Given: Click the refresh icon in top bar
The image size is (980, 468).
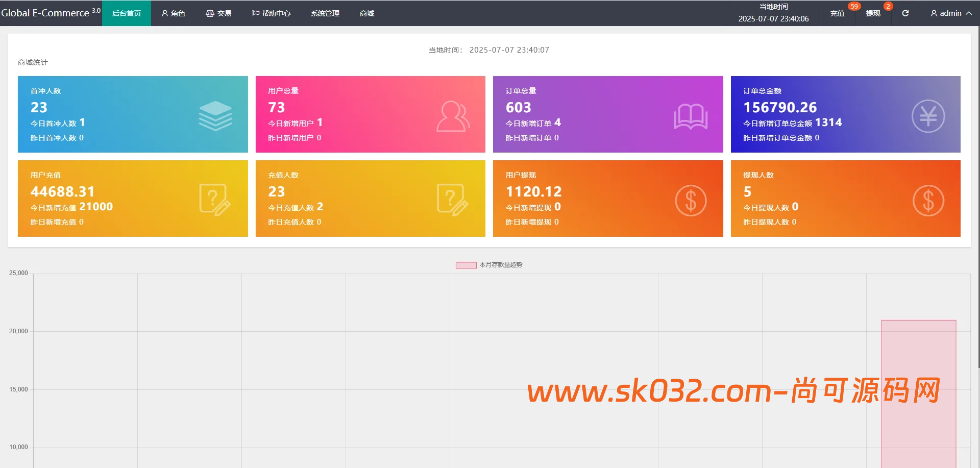Looking at the screenshot, I should click(x=905, y=13).
